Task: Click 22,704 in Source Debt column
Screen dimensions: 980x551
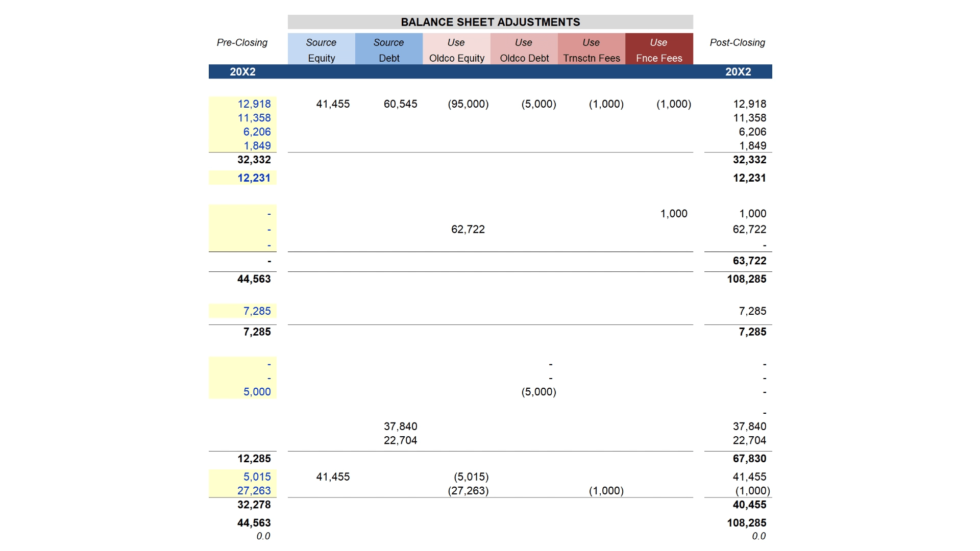Action: point(400,440)
